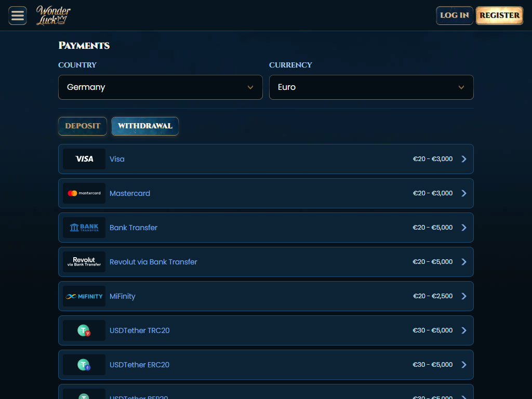
Task: Click the Wonder Luck logo
Action: click(54, 16)
